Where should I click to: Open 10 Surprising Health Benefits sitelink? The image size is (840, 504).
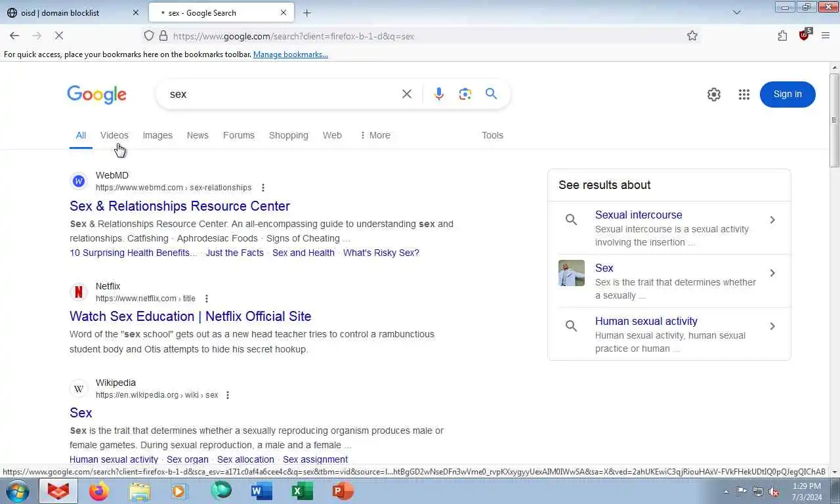133,253
